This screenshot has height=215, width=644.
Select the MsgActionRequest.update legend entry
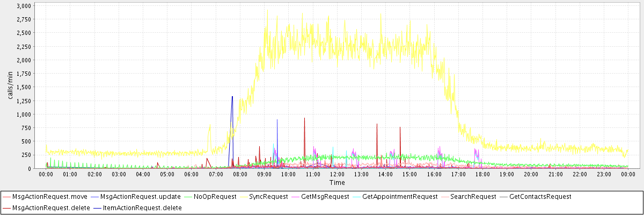tap(140, 197)
